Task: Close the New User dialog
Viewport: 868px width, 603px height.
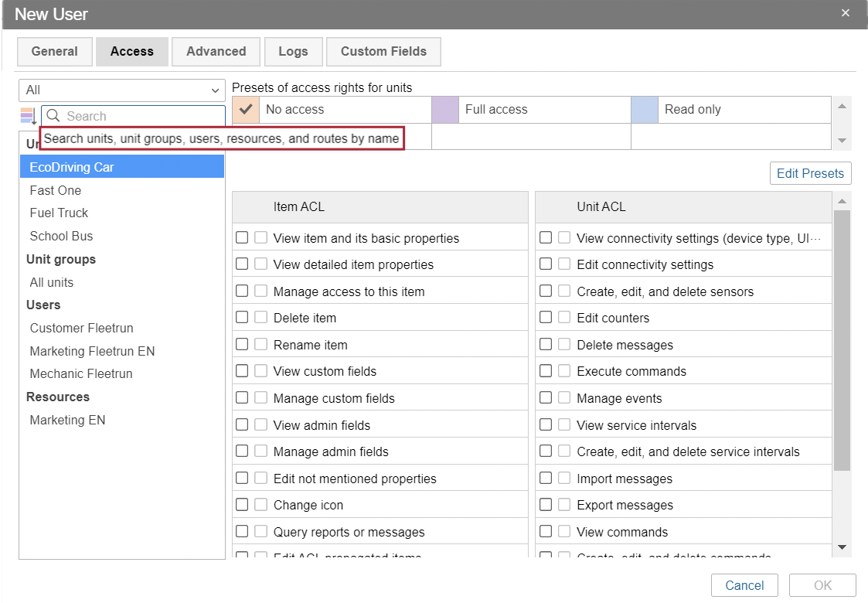Action: click(x=846, y=13)
